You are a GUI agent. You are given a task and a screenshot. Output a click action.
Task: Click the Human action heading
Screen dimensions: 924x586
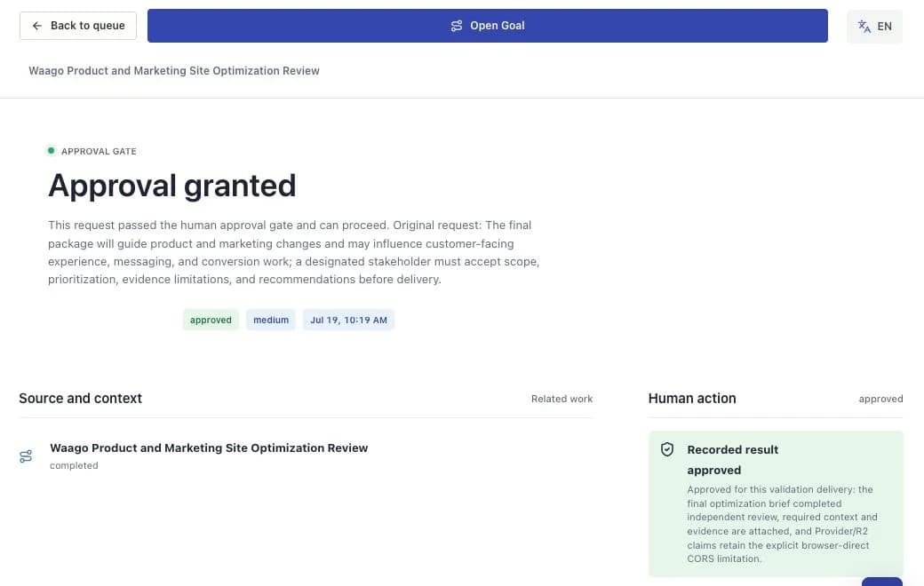pyautogui.click(x=692, y=398)
